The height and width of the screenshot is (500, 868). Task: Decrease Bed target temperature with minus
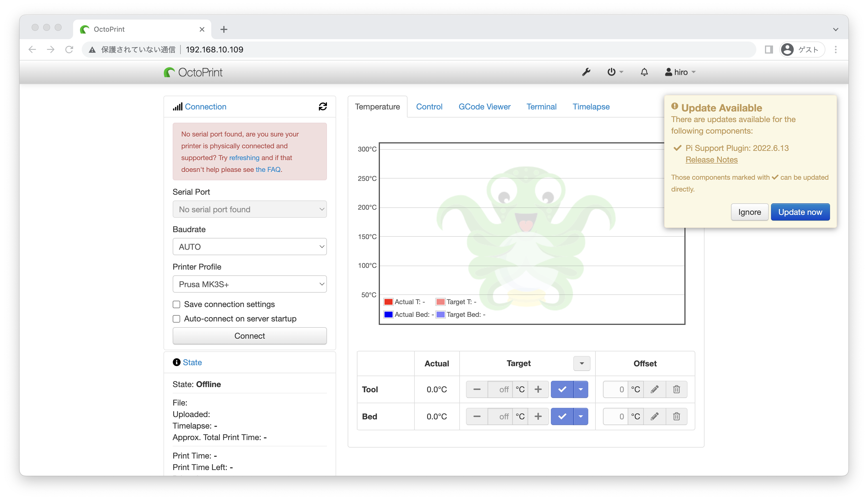477,416
